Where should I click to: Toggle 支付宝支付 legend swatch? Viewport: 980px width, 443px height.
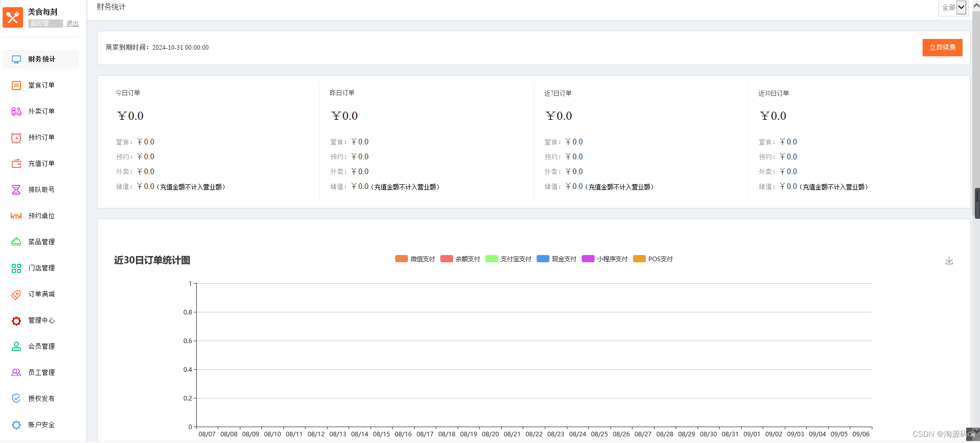point(492,259)
